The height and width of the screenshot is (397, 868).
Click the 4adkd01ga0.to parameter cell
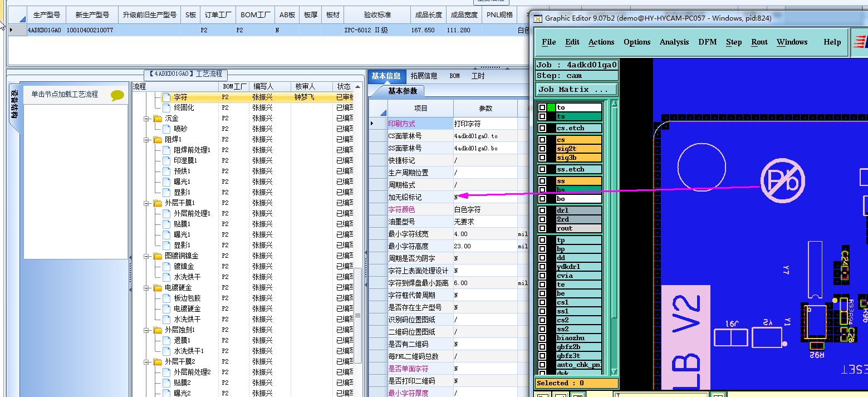(x=485, y=136)
